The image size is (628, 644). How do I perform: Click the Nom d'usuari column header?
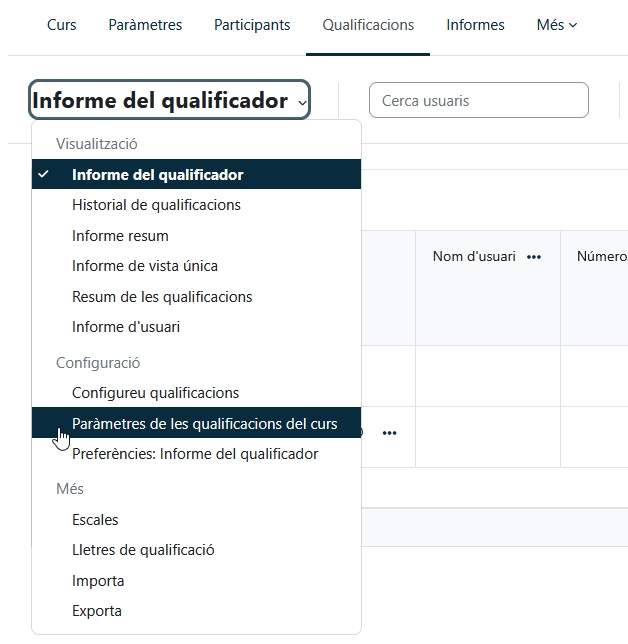474,257
